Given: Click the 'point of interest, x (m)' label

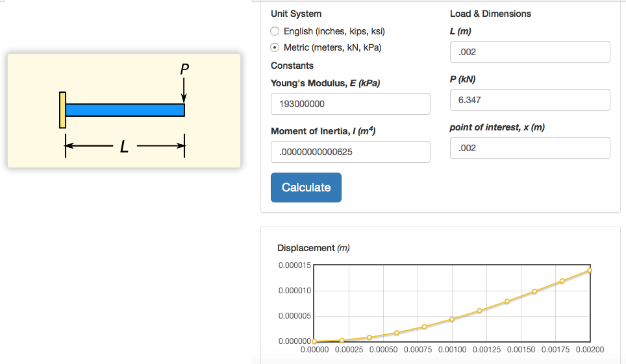Looking at the screenshot, I should click(x=497, y=127).
